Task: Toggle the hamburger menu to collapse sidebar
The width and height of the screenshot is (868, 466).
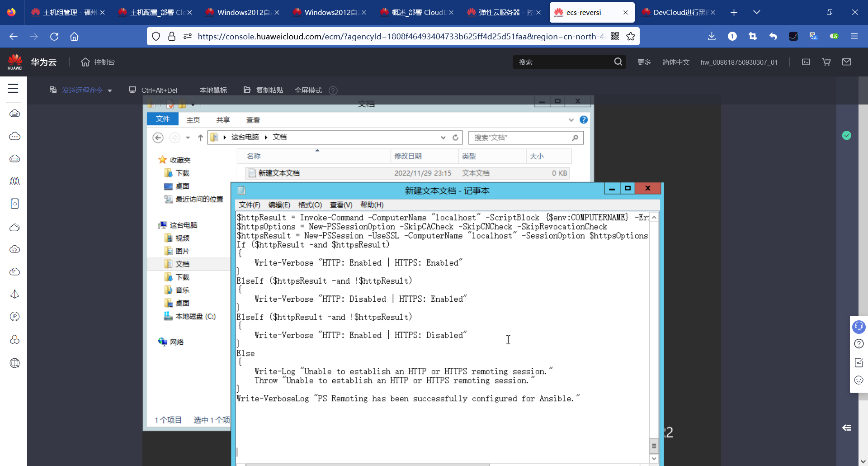Action: coord(13,89)
